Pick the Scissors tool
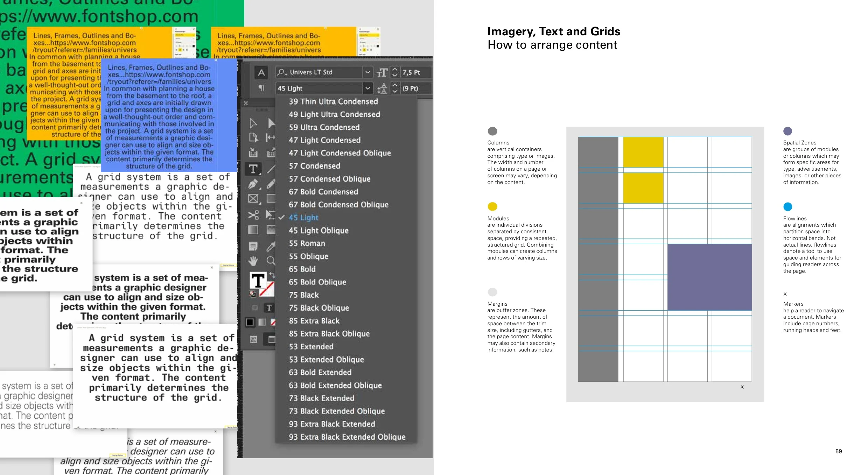Image resolution: width=868 pixels, height=475 pixels. (253, 214)
